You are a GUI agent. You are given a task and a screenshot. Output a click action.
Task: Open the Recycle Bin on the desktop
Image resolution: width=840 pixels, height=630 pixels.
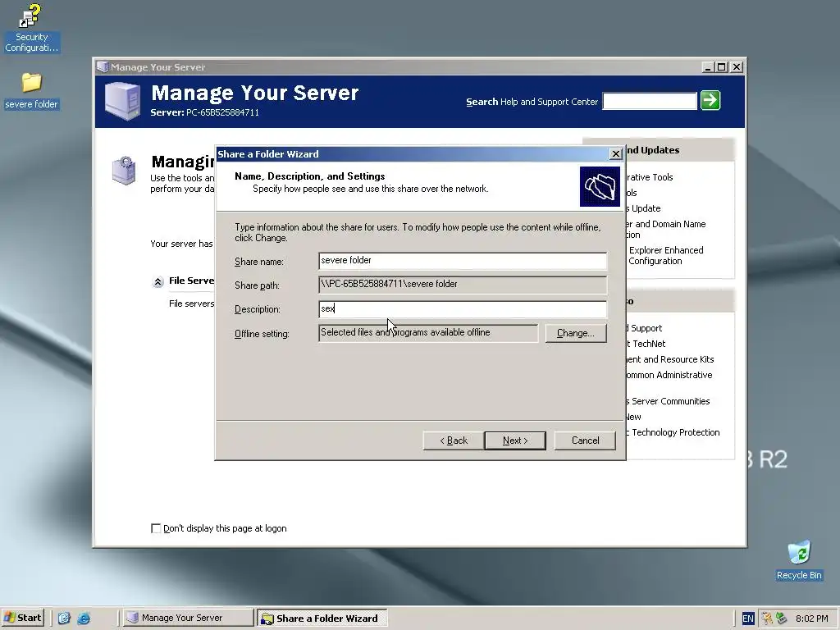pyautogui.click(x=799, y=560)
